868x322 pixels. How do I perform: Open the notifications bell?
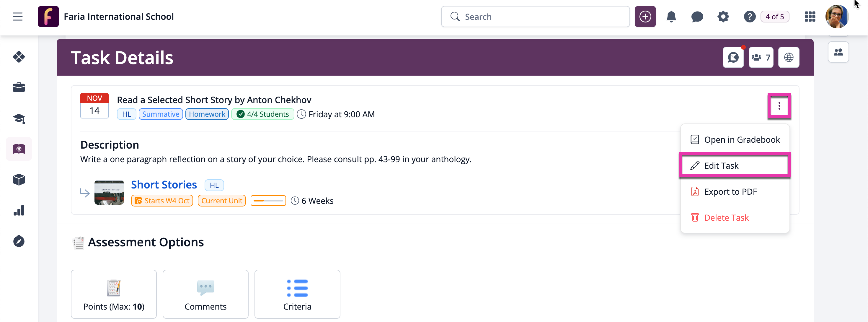[x=671, y=17]
